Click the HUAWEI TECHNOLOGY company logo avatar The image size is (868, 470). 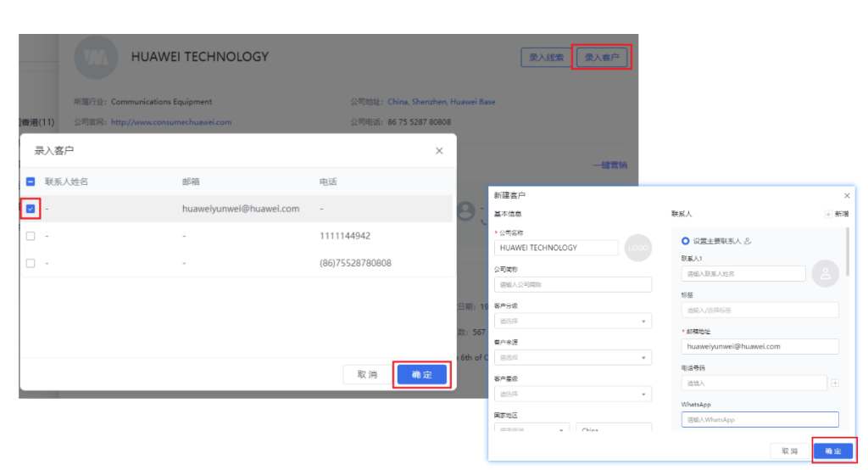[x=96, y=58]
